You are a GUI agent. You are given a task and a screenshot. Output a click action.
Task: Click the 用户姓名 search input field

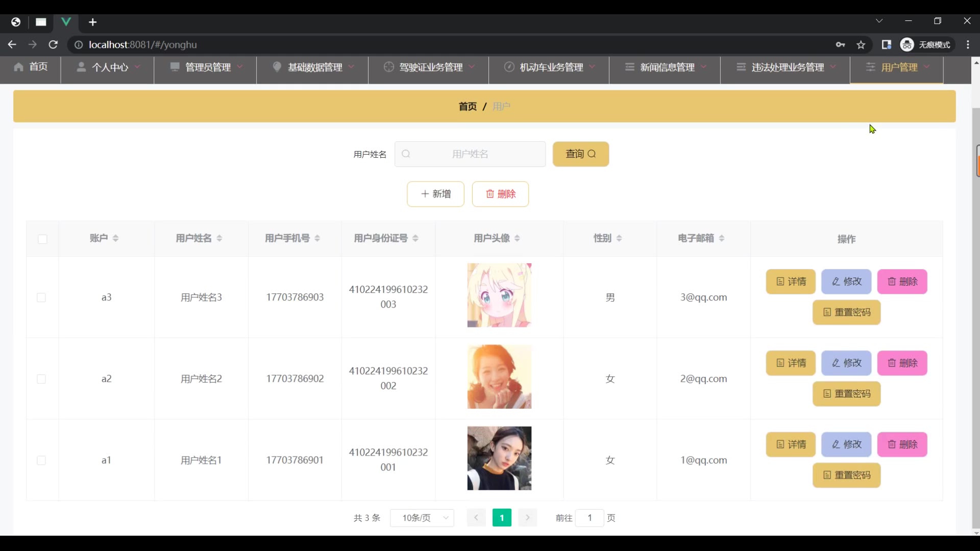(x=470, y=154)
